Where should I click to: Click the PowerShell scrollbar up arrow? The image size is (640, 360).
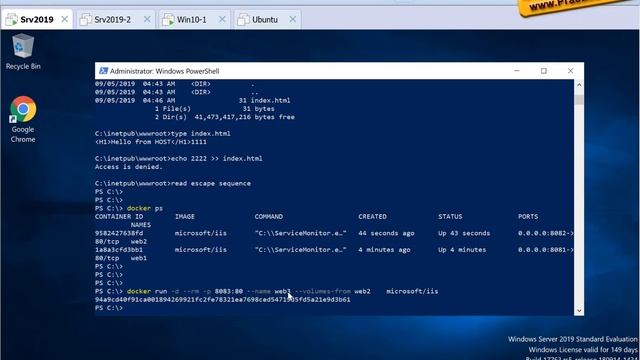579,85
